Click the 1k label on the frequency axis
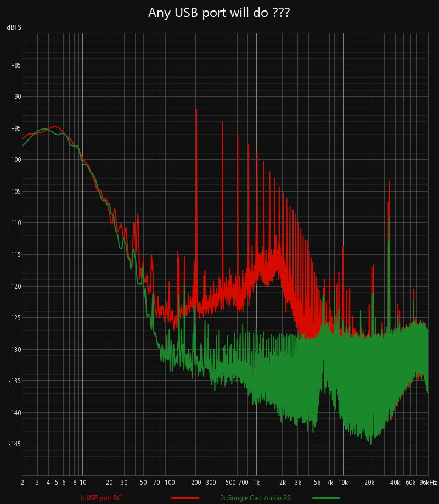Screen dimensions: 439x504 coord(256,483)
